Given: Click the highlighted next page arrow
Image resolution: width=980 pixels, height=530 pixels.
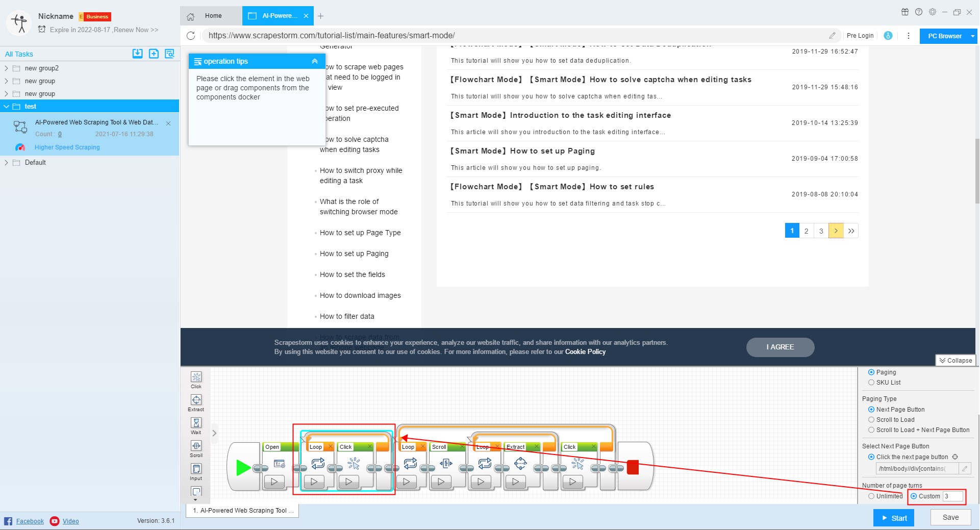Looking at the screenshot, I should 836,231.
